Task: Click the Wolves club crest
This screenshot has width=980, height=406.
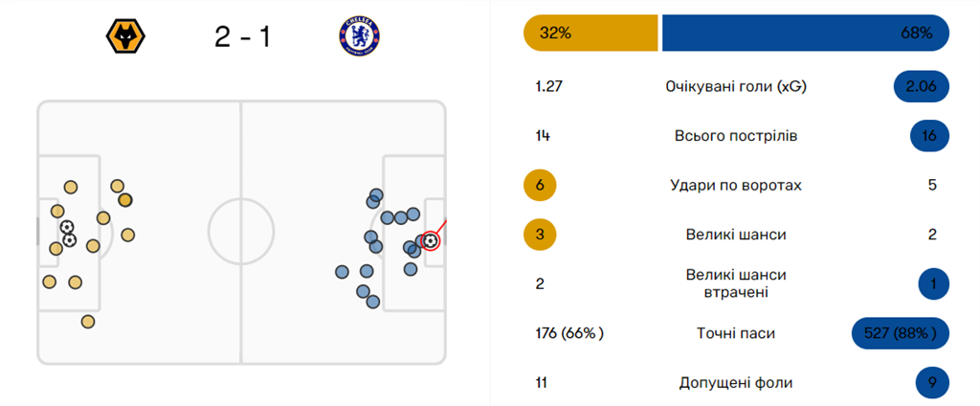Action: pos(125,38)
